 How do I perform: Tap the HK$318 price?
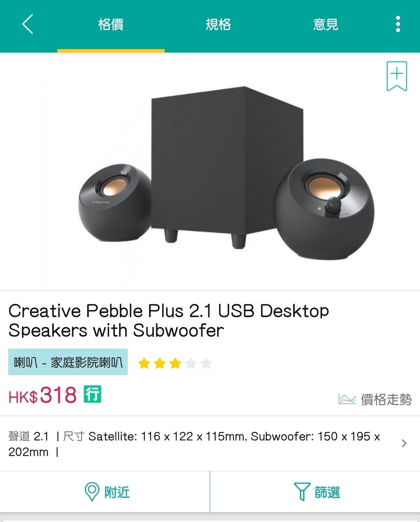42,395
